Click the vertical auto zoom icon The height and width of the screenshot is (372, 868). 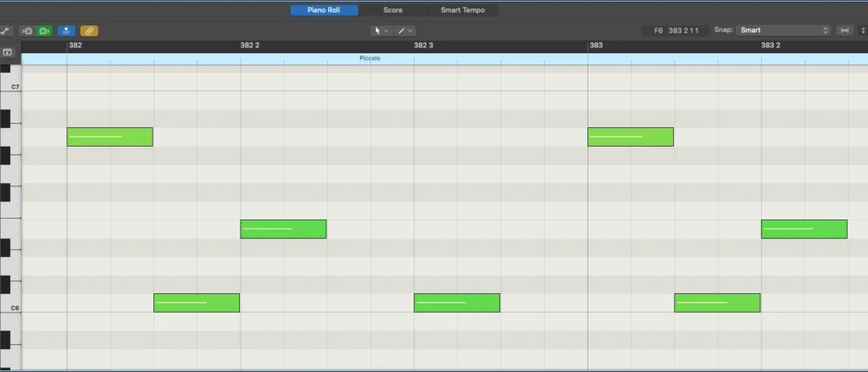point(862,31)
